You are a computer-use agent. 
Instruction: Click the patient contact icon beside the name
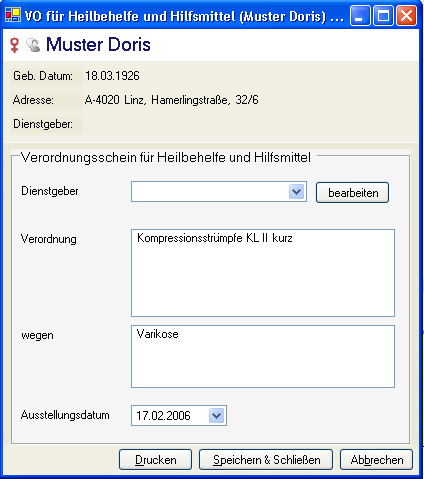(33, 45)
